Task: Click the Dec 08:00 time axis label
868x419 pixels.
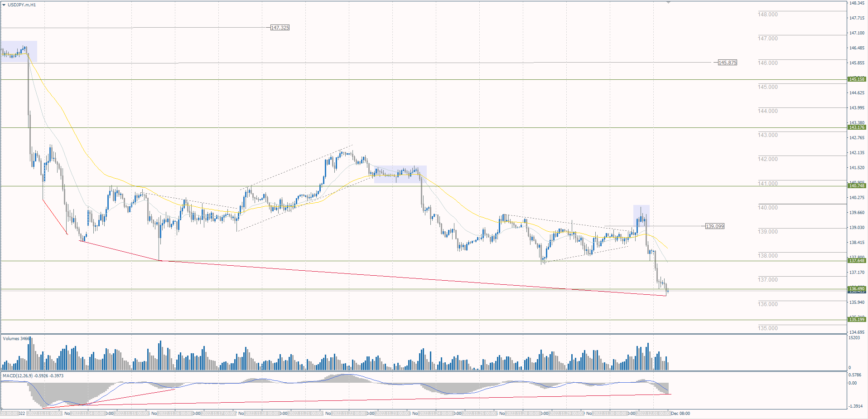Action: 680,414
